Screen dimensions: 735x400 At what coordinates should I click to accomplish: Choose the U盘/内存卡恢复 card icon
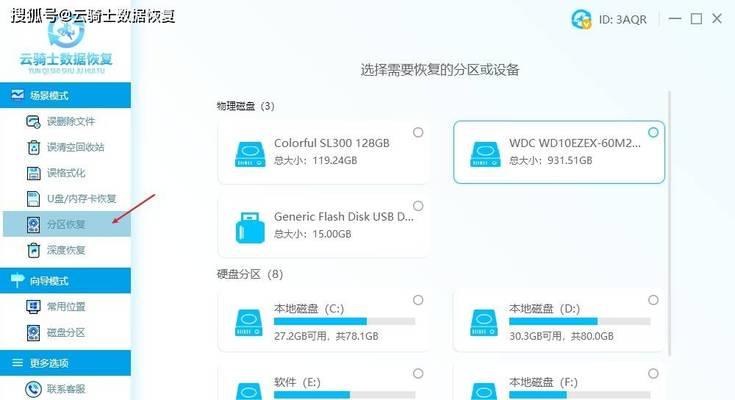(33, 199)
